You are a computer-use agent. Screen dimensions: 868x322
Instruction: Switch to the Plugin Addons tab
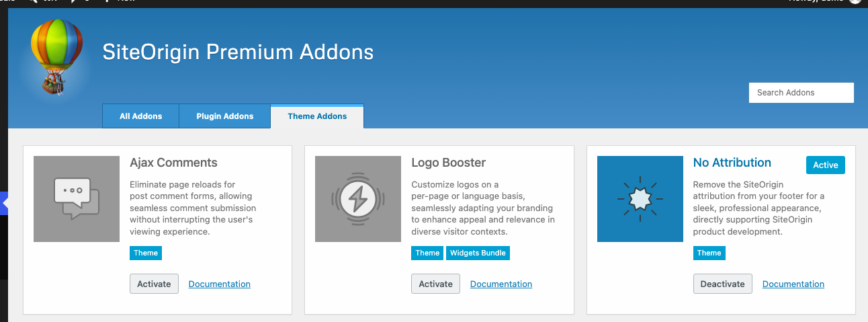coord(225,116)
